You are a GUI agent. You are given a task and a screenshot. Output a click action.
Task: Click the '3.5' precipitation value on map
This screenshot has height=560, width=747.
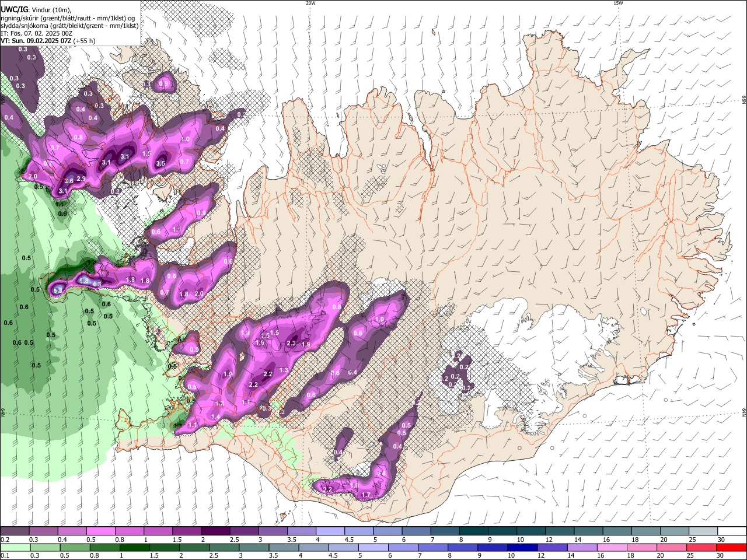[161, 164]
